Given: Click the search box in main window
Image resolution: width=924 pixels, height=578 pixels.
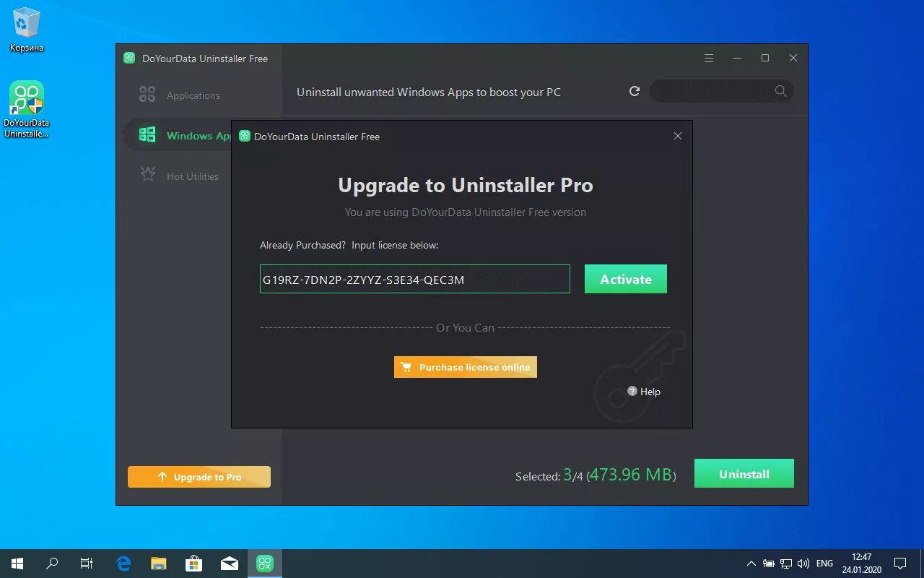Looking at the screenshot, I should point(722,91).
